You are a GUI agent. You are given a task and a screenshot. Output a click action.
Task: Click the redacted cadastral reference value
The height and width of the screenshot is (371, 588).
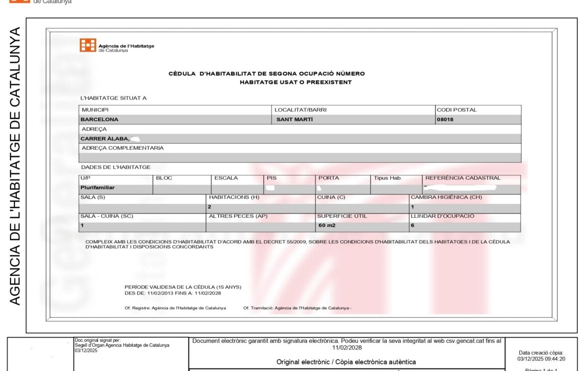coord(460,188)
